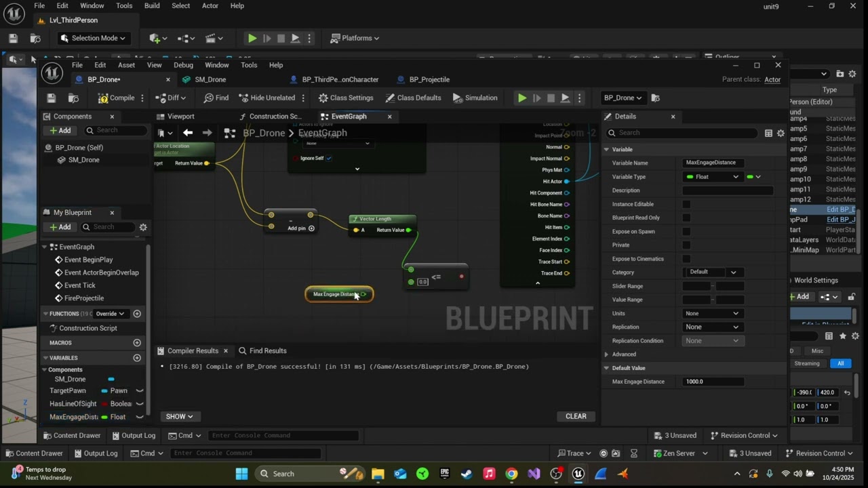Click the Parent class Actor link
The width and height of the screenshot is (868, 488).
[772, 80]
